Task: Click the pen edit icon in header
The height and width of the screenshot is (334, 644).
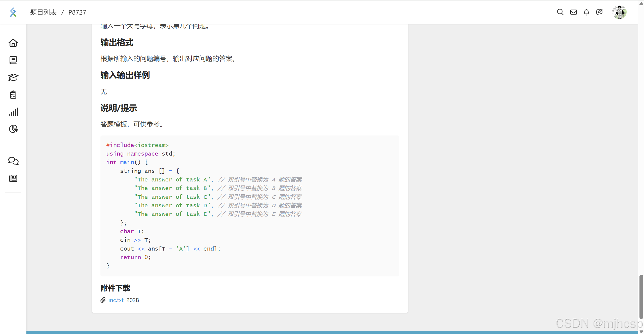Action: click(x=599, y=12)
